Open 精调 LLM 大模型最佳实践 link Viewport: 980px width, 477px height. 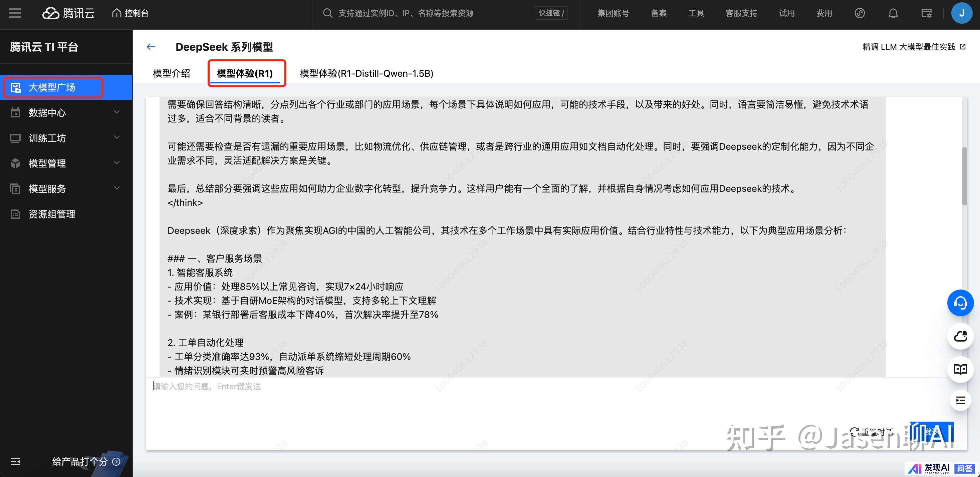click(909, 47)
